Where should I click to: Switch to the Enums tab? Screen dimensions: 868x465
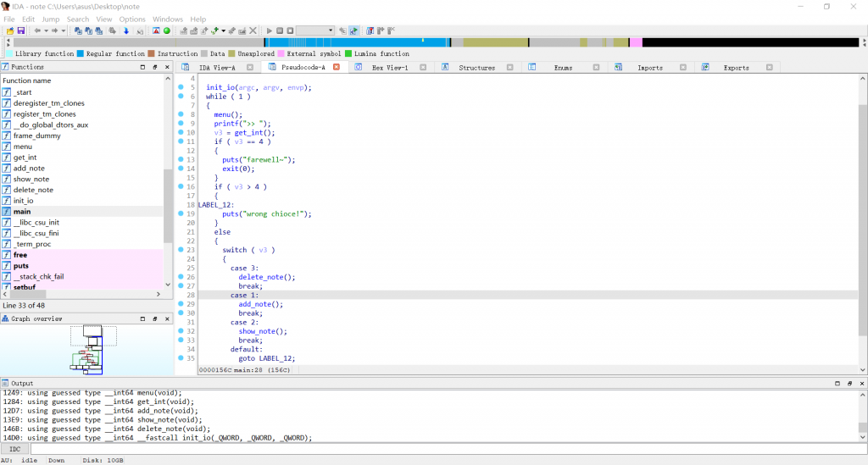tap(563, 68)
